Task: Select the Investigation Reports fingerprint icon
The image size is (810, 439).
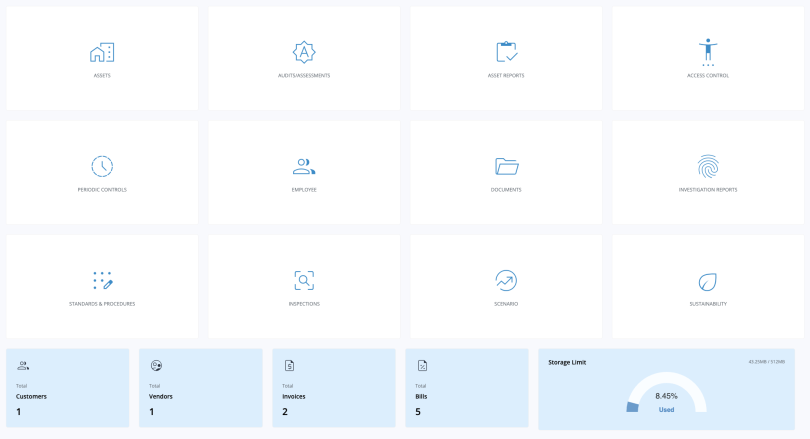Action: [x=708, y=166]
